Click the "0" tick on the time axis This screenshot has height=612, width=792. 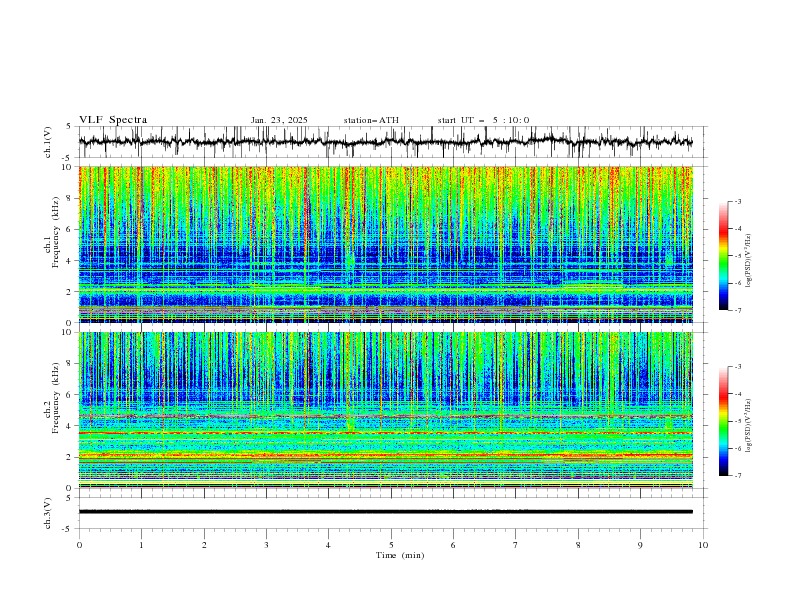click(79, 545)
